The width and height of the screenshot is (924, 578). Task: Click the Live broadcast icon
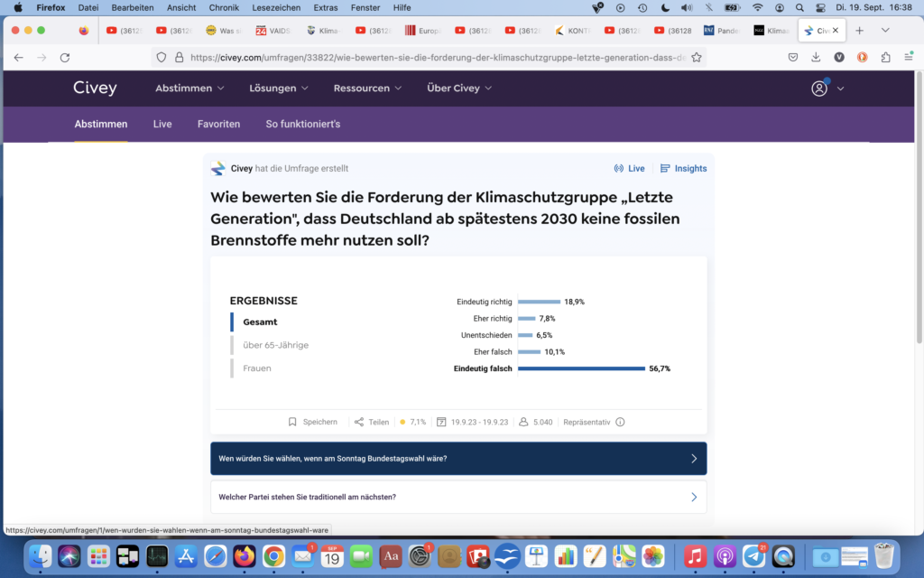coord(619,169)
